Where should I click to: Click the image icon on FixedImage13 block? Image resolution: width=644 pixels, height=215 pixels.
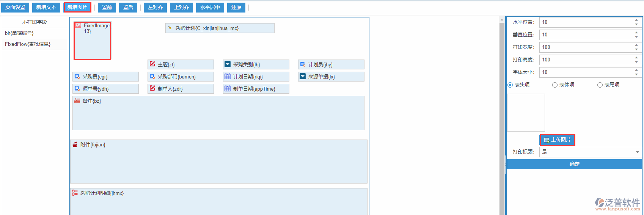coord(78,25)
